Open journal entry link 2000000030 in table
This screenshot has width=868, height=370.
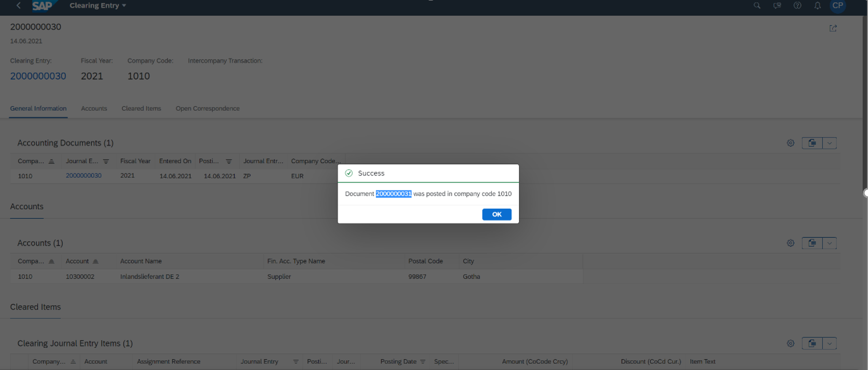[x=84, y=176]
